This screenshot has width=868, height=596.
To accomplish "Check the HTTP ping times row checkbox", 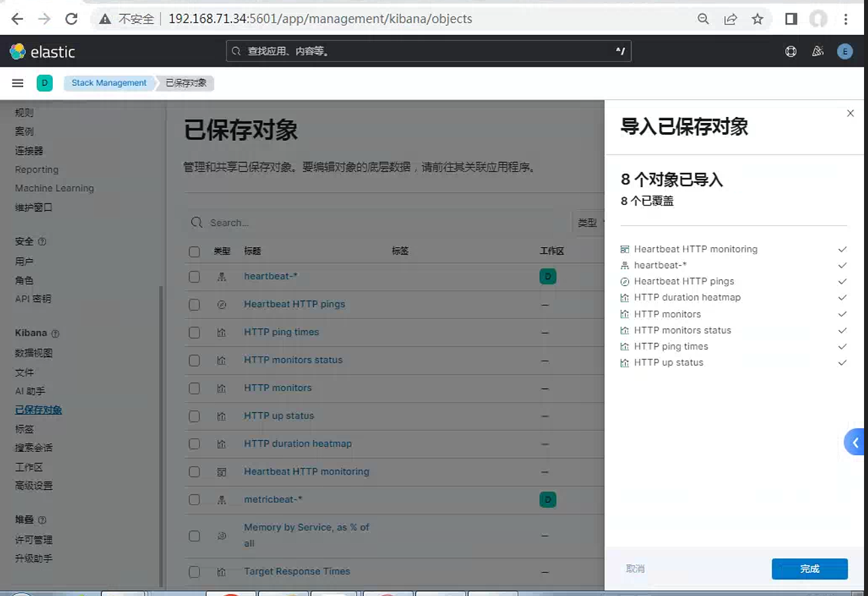I will [x=194, y=332].
